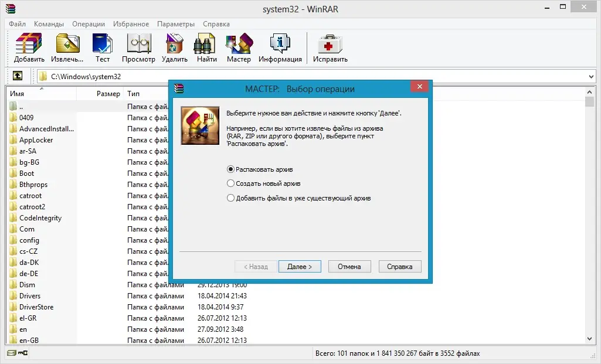601x364 pixels.
Task: Click the folder icon next to config
Action: tap(13, 240)
